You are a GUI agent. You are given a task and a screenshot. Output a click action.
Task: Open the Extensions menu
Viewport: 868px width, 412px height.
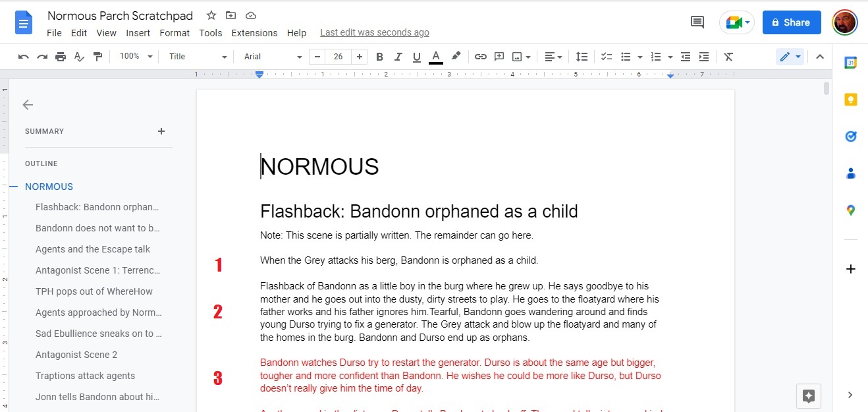[x=254, y=33]
